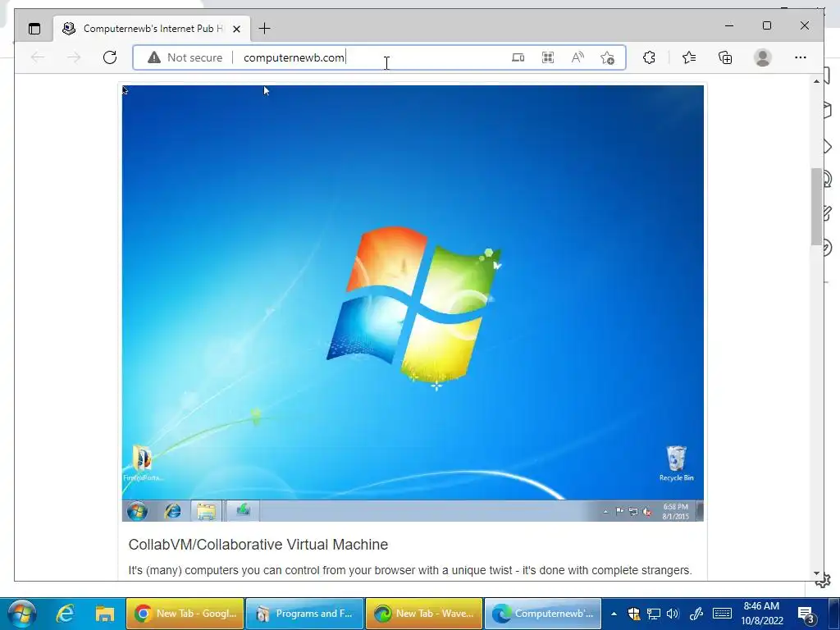Click the app available install icon in address bar
The height and width of the screenshot is (630, 840).
518,57
